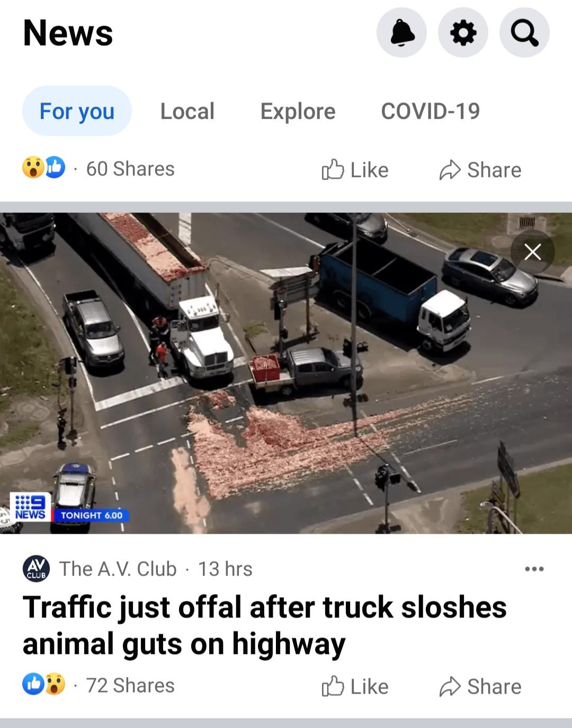Open the notifications bell icon
The image size is (572, 728).
point(401,33)
